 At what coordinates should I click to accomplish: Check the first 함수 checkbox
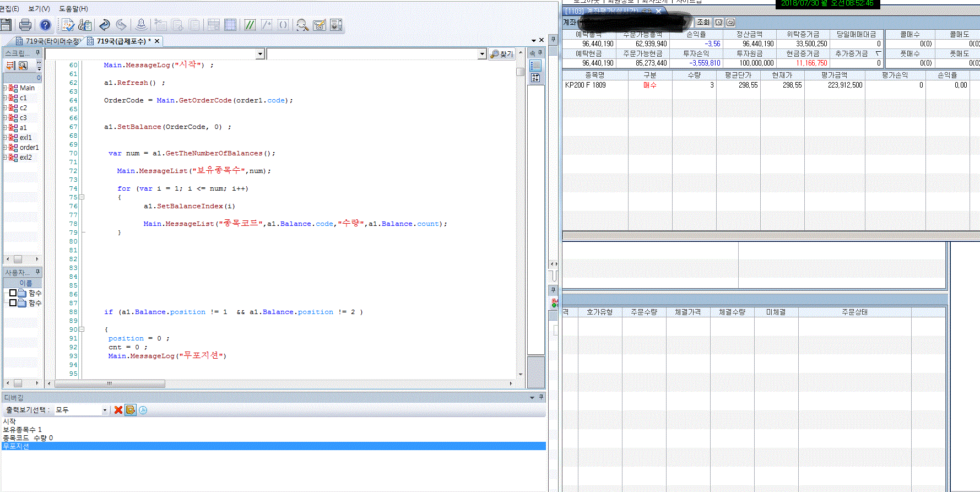(13, 293)
